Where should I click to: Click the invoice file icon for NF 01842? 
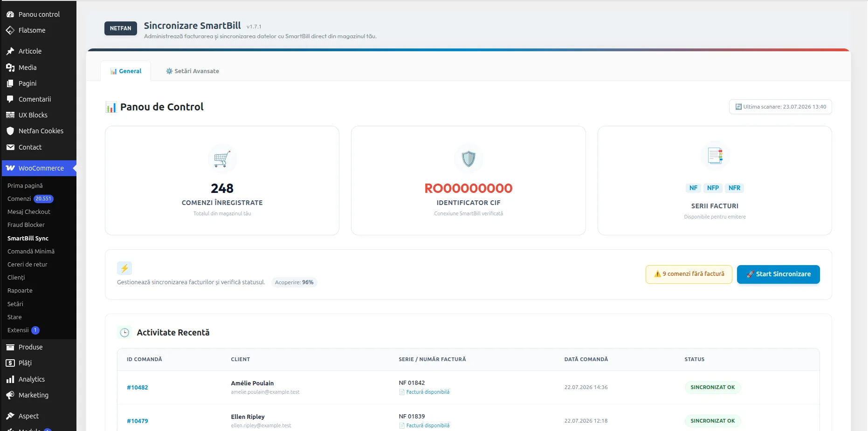[x=402, y=392]
